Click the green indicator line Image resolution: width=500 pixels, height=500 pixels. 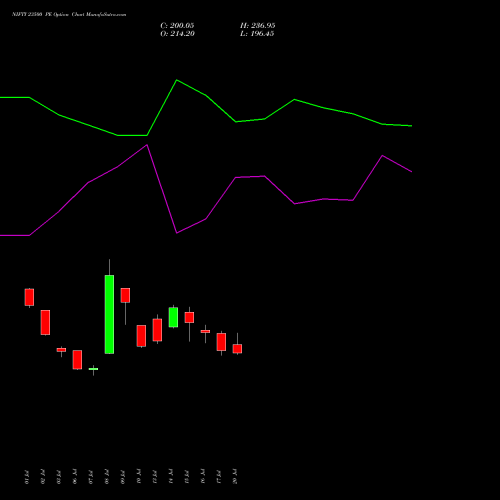[206, 96]
